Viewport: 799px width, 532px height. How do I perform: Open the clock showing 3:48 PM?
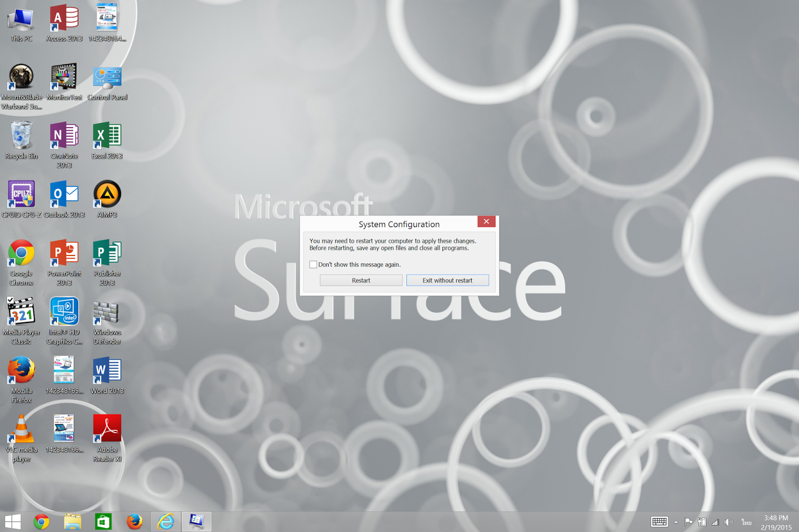click(x=776, y=523)
